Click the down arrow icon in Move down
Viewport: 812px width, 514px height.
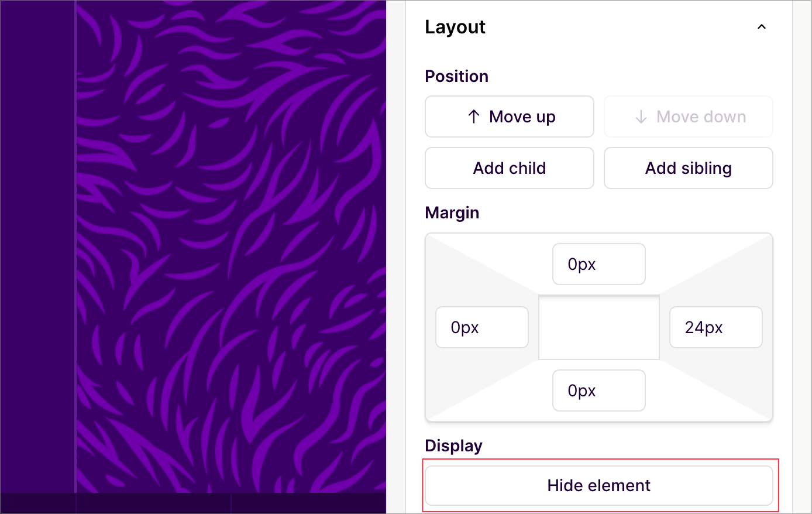[641, 116]
